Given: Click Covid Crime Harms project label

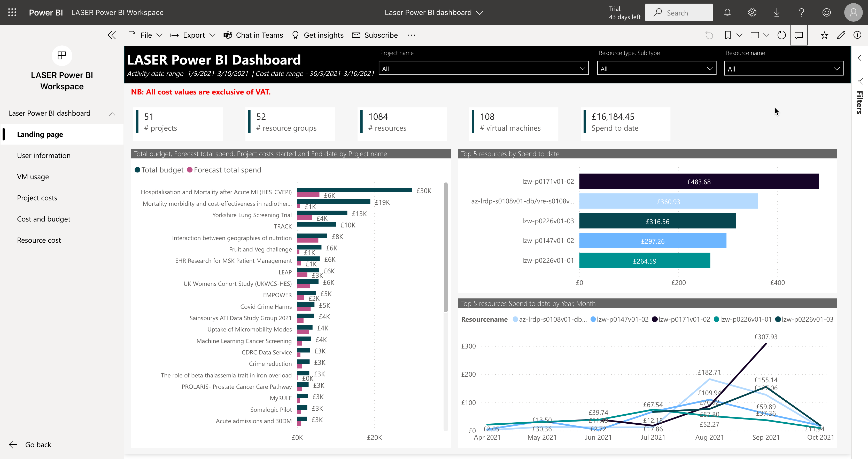Looking at the screenshot, I should (x=266, y=306).
